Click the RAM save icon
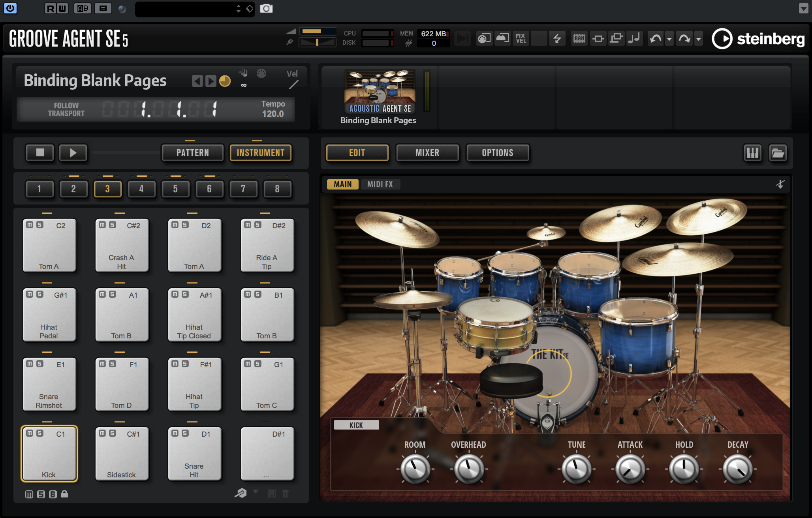812x518 pixels. (579, 38)
